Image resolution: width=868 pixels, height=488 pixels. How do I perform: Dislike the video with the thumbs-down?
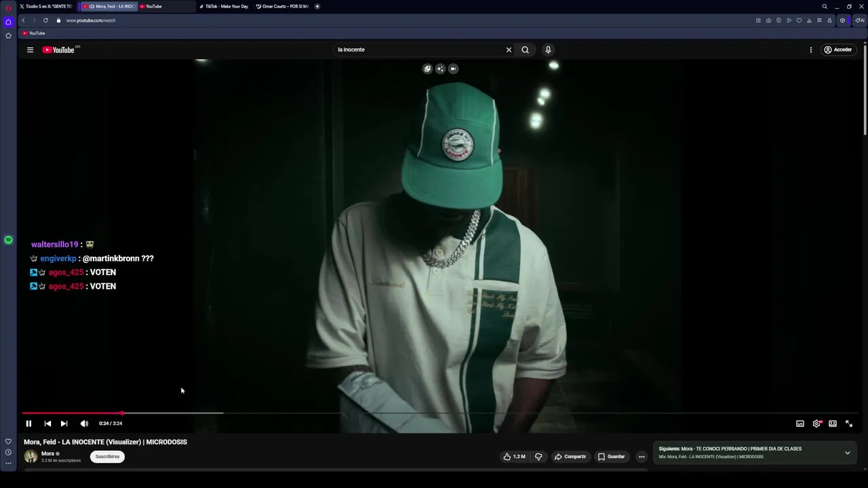[x=538, y=457]
